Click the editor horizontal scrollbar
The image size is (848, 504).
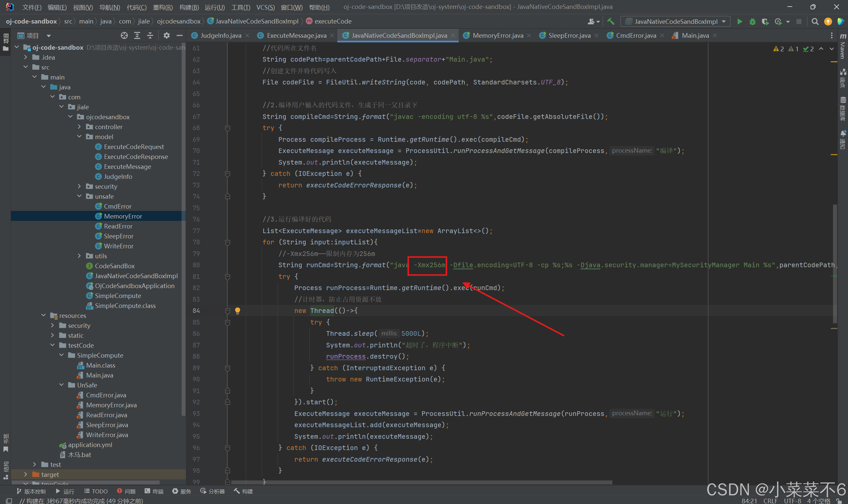[x=422, y=482]
